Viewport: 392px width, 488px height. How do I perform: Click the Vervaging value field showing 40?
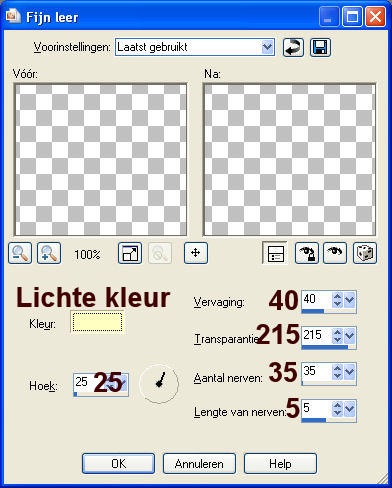pyautogui.click(x=317, y=300)
